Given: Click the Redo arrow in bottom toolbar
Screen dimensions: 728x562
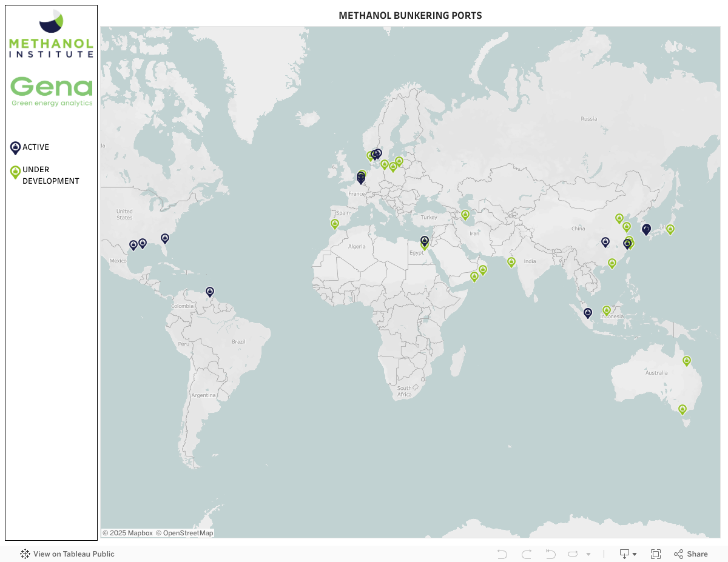Looking at the screenshot, I should click(527, 554).
